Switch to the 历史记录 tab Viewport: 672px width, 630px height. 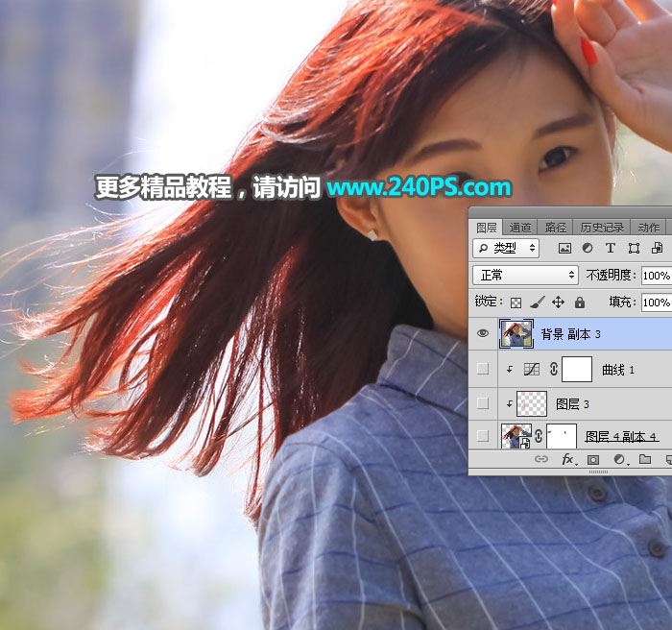click(x=602, y=228)
